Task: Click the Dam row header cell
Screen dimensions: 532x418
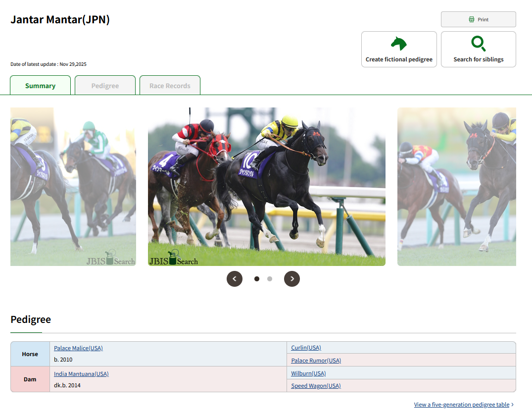Action: (30, 379)
